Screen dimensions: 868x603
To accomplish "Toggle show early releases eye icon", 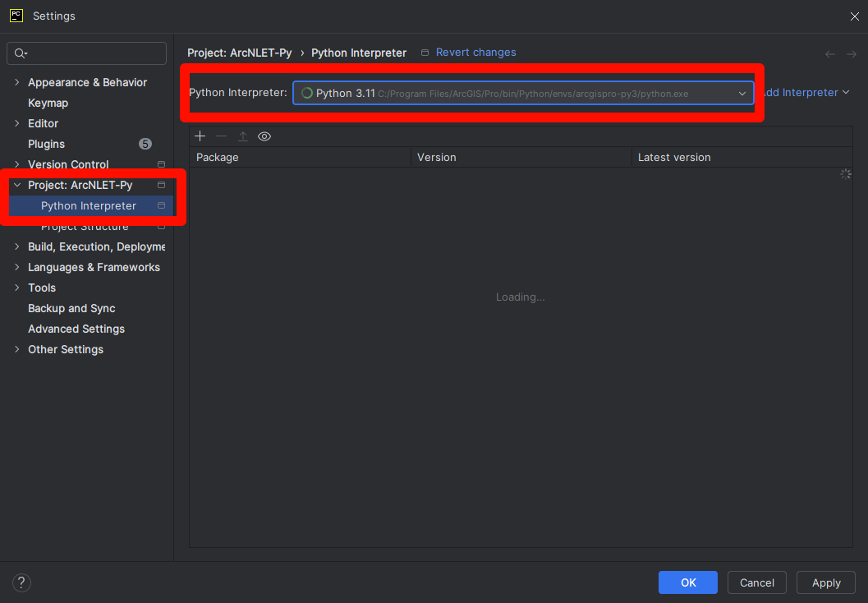I will pyautogui.click(x=264, y=136).
